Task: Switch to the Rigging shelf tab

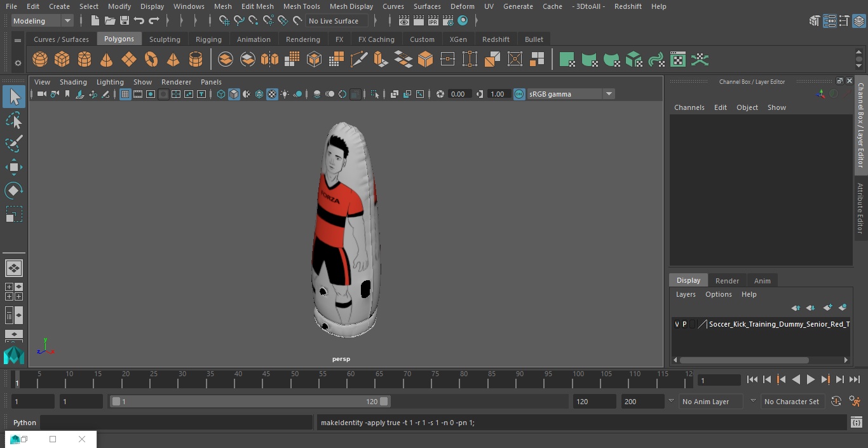Action: click(208, 39)
